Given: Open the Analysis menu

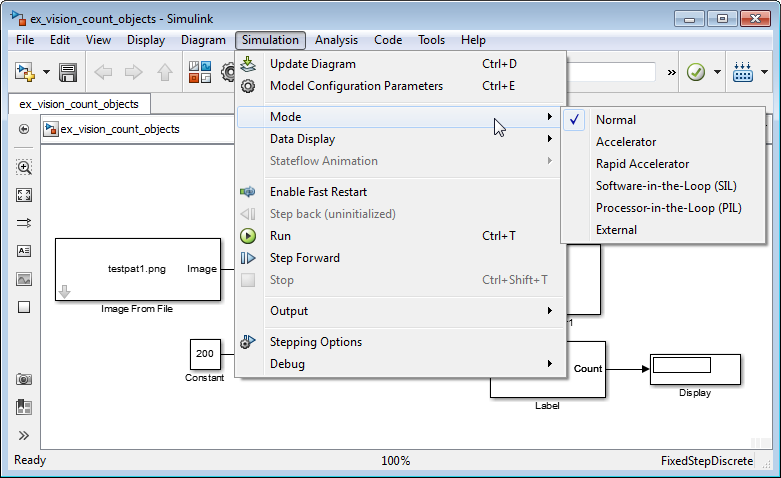Looking at the screenshot, I should pyautogui.click(x=336, y=40).
